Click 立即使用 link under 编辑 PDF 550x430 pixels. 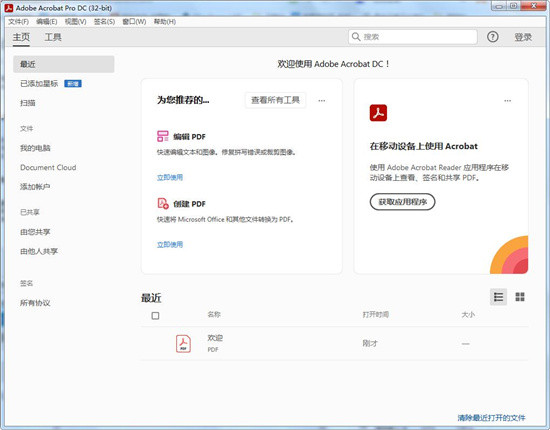pyautogui.click(x=170, y=177)
